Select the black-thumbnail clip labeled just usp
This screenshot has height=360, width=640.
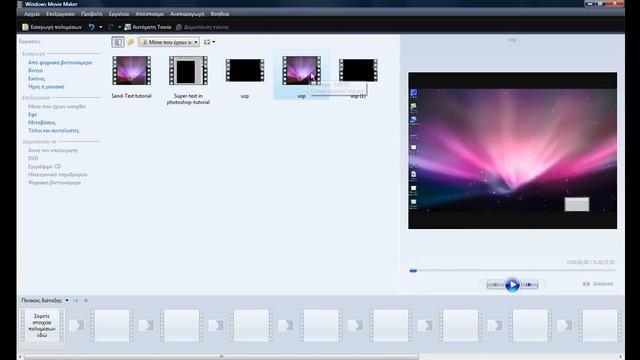pyautogui.click(x=245, y=70)
